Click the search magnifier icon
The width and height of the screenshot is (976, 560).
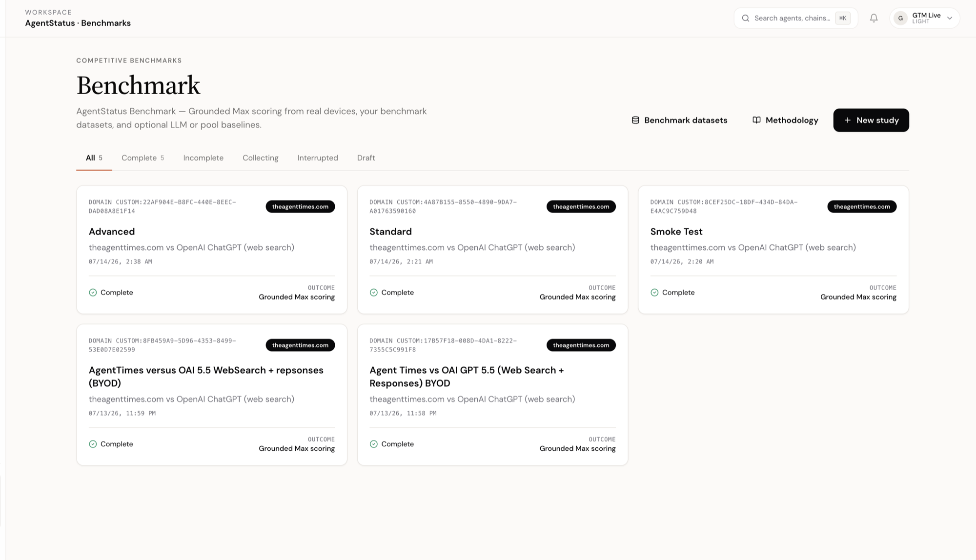click(745, 19)
